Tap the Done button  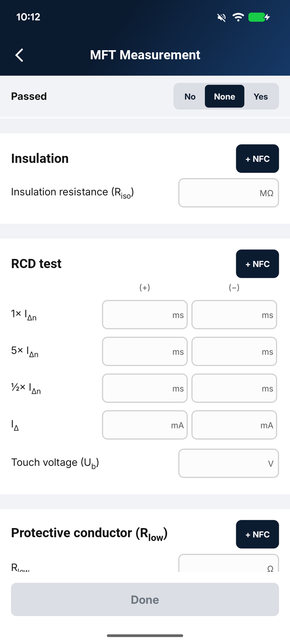pos(145,600)
